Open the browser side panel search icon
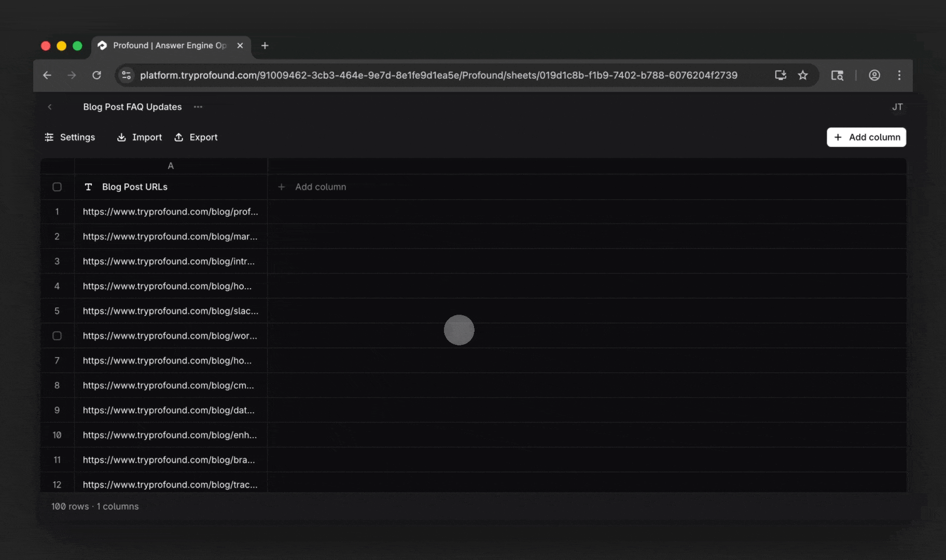946x560 pixels. click(837, 75)
